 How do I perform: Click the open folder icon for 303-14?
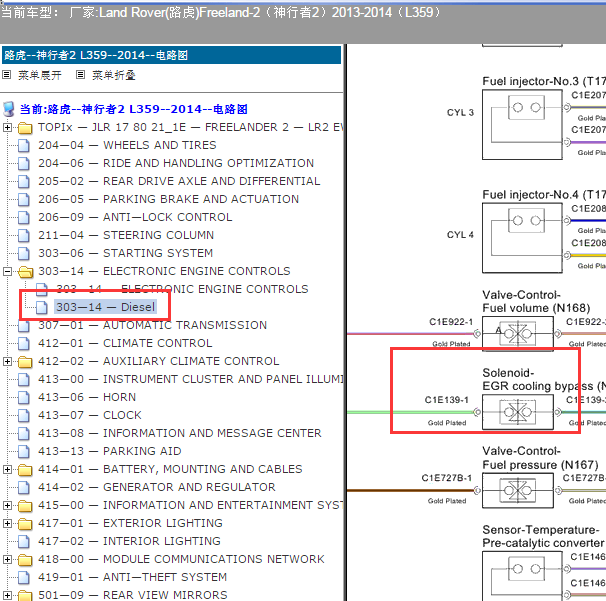click(26, 272)
